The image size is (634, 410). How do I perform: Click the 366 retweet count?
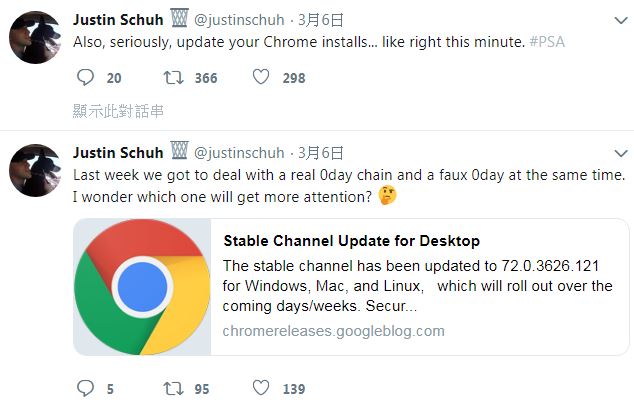(x=206, y=78)
